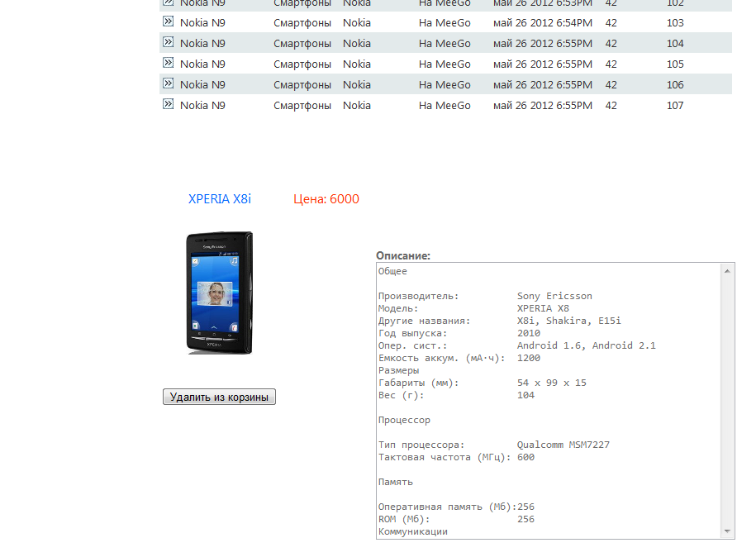This screenshot has width=756, height=557.
Task: Click 'Смартфоны' category in row 103
Action: tap(302, 23)
